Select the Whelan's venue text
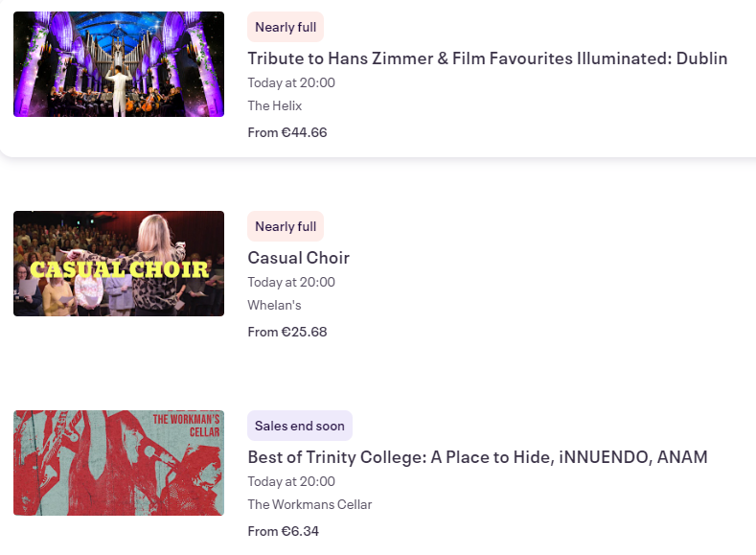Screen dimensions: 756x555 (274, 305)
